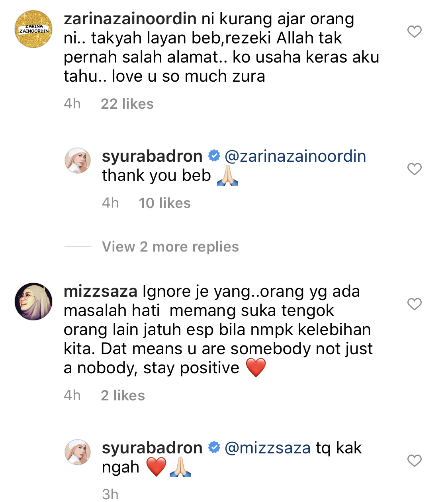448x502 pixels.
Task: Like syurabadron's "thank you beb" reply
Action: click(415, 169)
